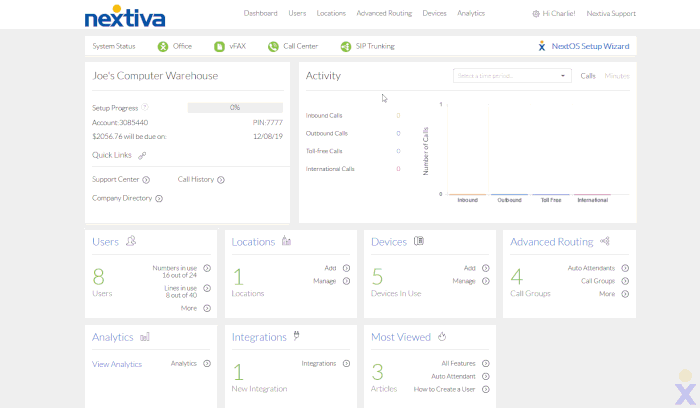The width and height of the screenshot is (700, 408).
Task: Click the PIN:7777 text
Action: [268, 123]
